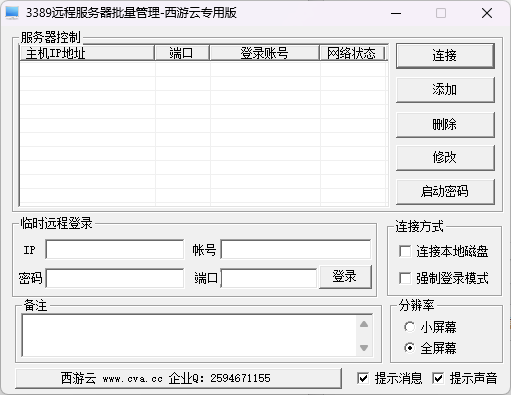Click the 主机IP地址 column header
This screenshot has width=511, height=395.
pos(87,53)
